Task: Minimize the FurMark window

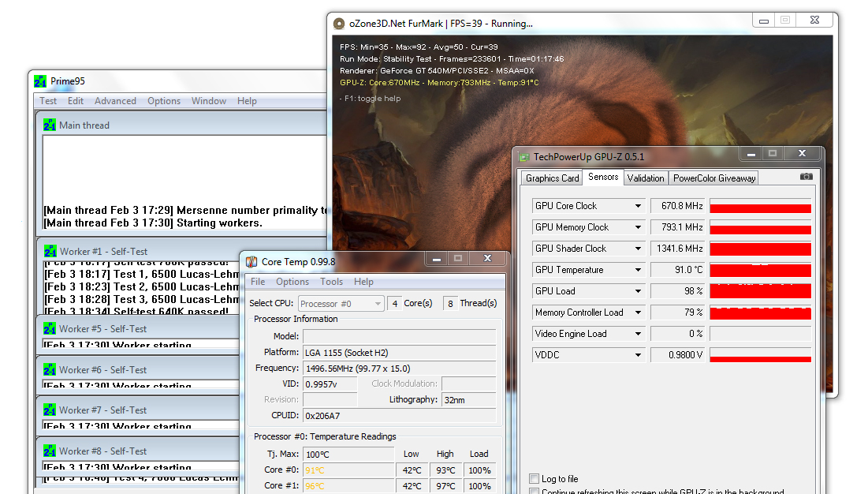Action: pos(764,21)
